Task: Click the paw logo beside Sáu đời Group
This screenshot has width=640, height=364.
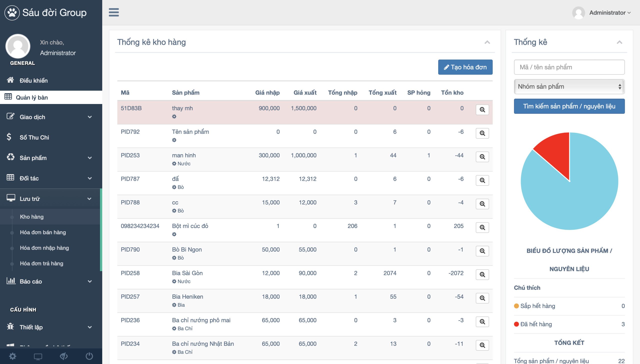Action: (12, 12)
